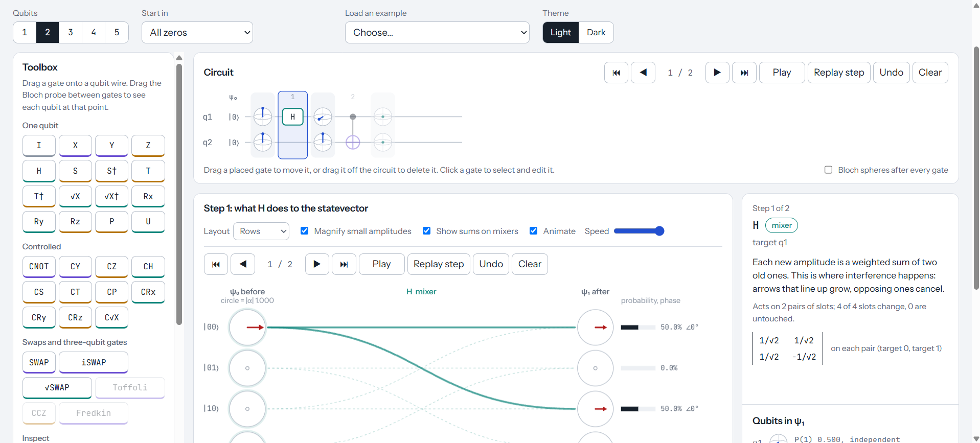
Task: Select the H gate placed on q1
Action: (x=292, y=116)
